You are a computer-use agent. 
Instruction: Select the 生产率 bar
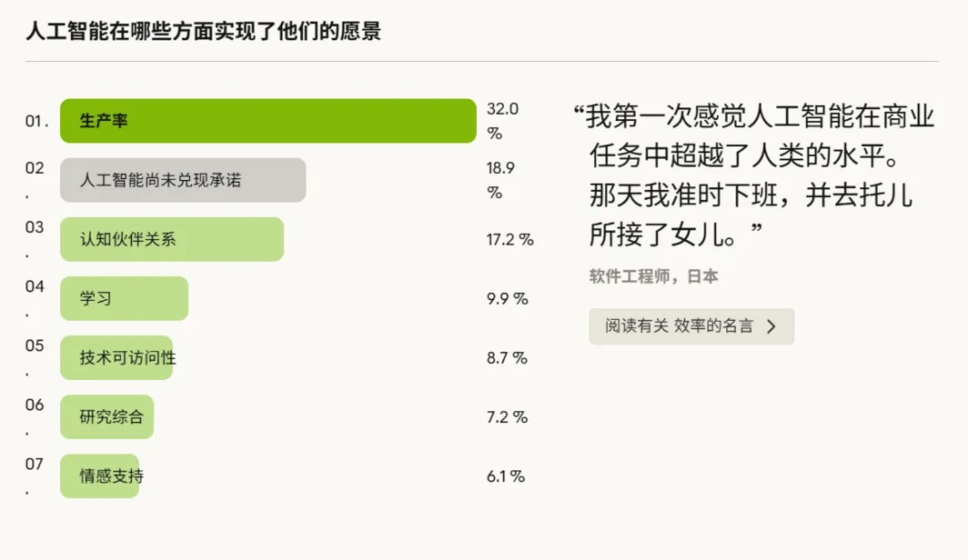pyautogui.click(x=267, y=121)
